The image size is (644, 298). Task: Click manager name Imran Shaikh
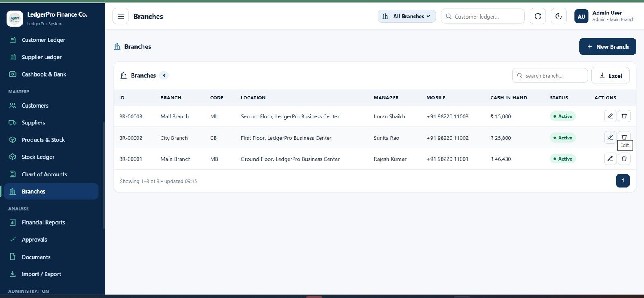tap(389, 116)
